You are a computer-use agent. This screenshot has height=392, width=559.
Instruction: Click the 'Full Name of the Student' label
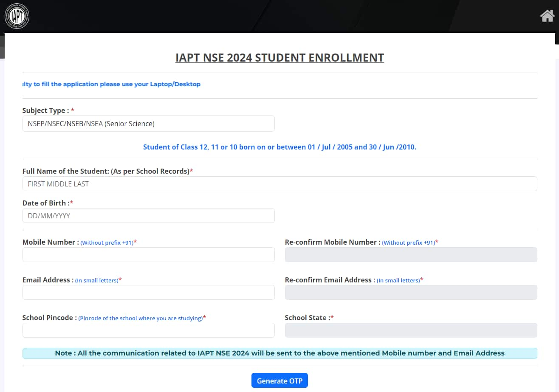[x=107, y=171]
